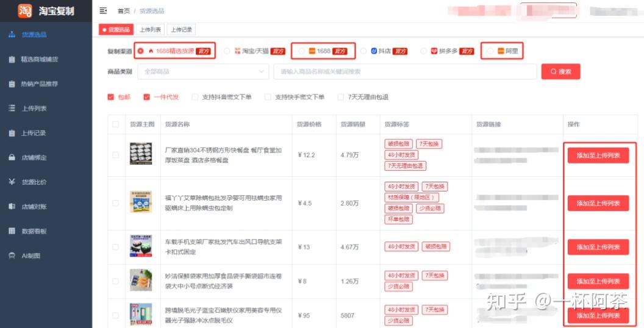Viewport: 644px width, 328px height.
Task: Click product name 车载手机支架厂家批发
Action: click(x=223, y=247)
